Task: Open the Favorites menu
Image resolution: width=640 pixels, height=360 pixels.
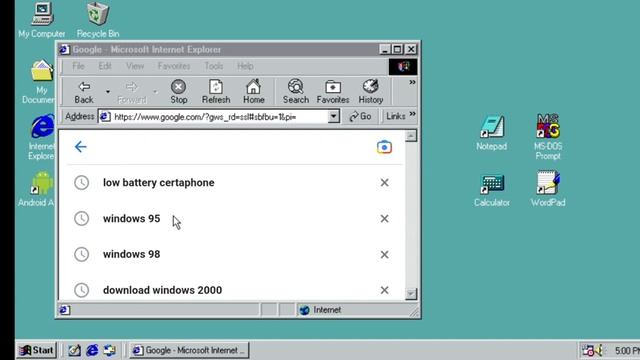Action: (x=174, y=66)
